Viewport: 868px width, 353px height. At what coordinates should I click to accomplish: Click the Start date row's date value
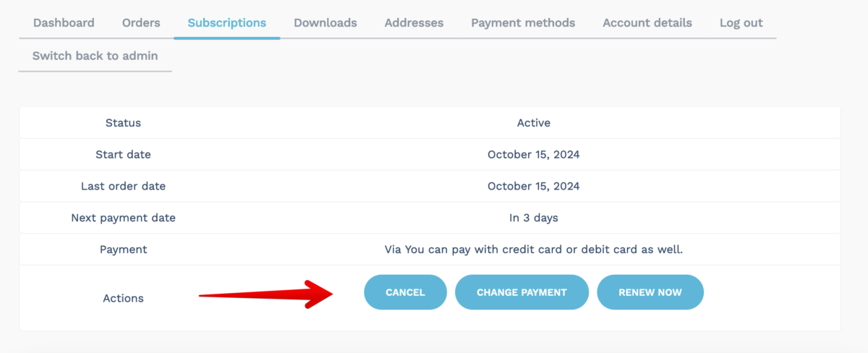coord(533,154)
